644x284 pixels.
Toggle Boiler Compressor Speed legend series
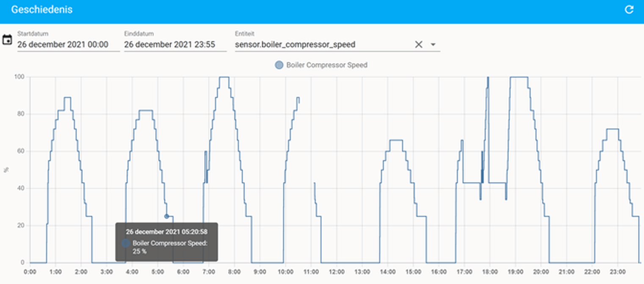pos(321,65)
